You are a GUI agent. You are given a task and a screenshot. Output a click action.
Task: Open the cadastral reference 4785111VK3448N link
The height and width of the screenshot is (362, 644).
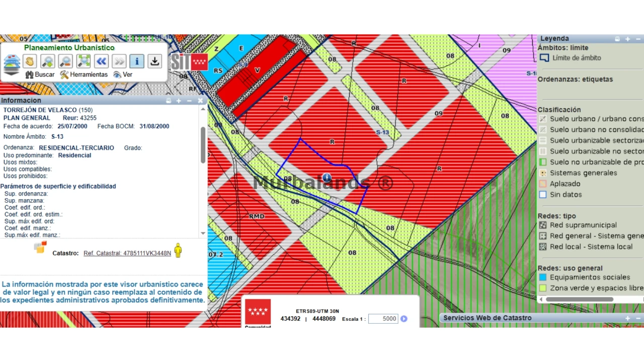click(127, 253)
